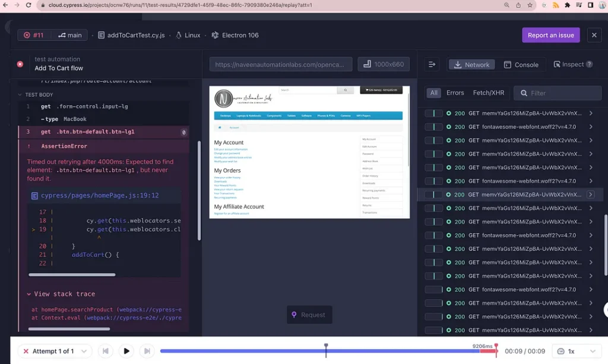Collapse the right devtools panel

(x=432, y=65)
